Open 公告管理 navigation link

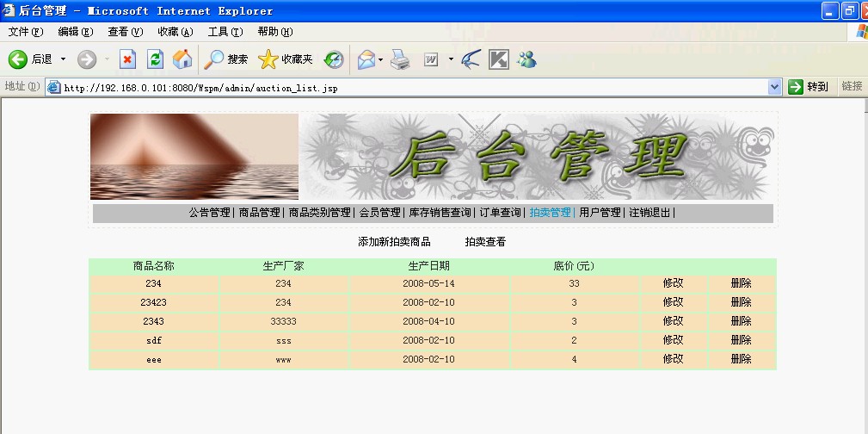click(209, 213)
